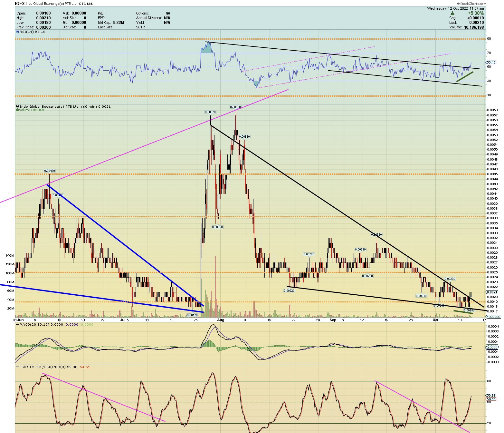Click the 'Jul 5' label on the date axis

click(124, 320)
